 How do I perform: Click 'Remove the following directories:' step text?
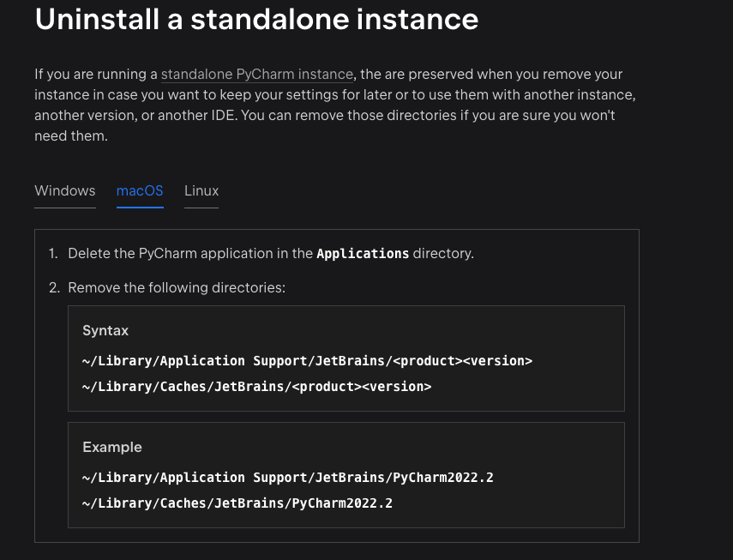tap(177, 287)
